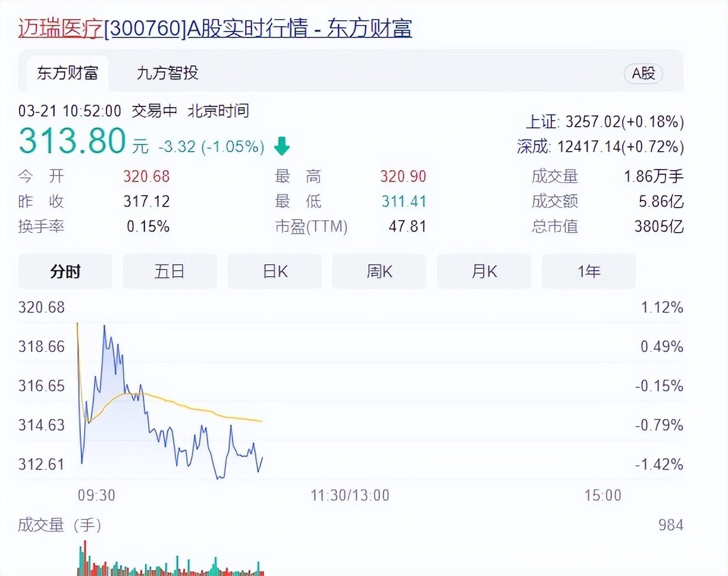Click the green down-arrow price indicator
This screenshot has height=576, width=728.
pyautogui.click(x=281, y=146)
